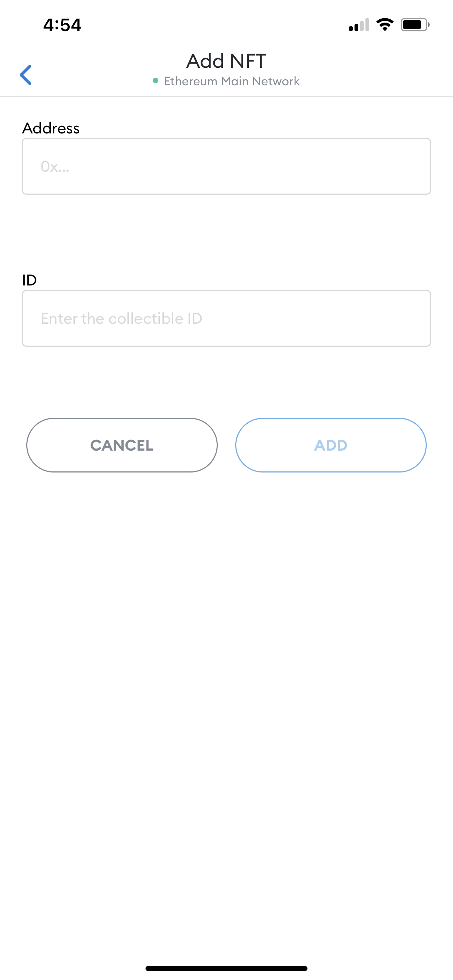Focus the Address input field
The width and height of the screenshot is (453, 980).
click(226, 166)
